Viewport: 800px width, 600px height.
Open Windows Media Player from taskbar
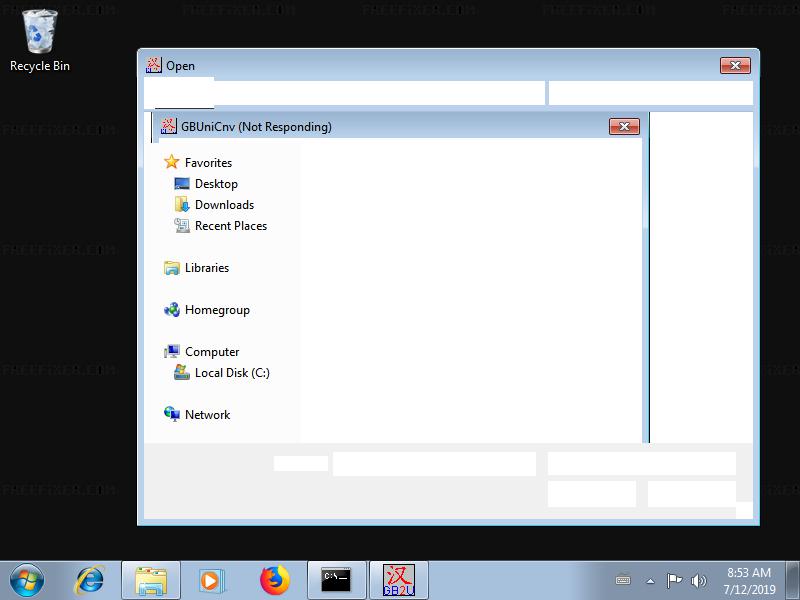tap(210, 581)
